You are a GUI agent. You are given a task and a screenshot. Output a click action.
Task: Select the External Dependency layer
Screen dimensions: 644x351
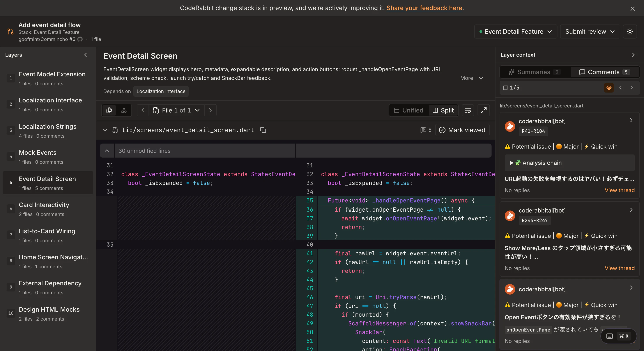click(x=48, y=287)
